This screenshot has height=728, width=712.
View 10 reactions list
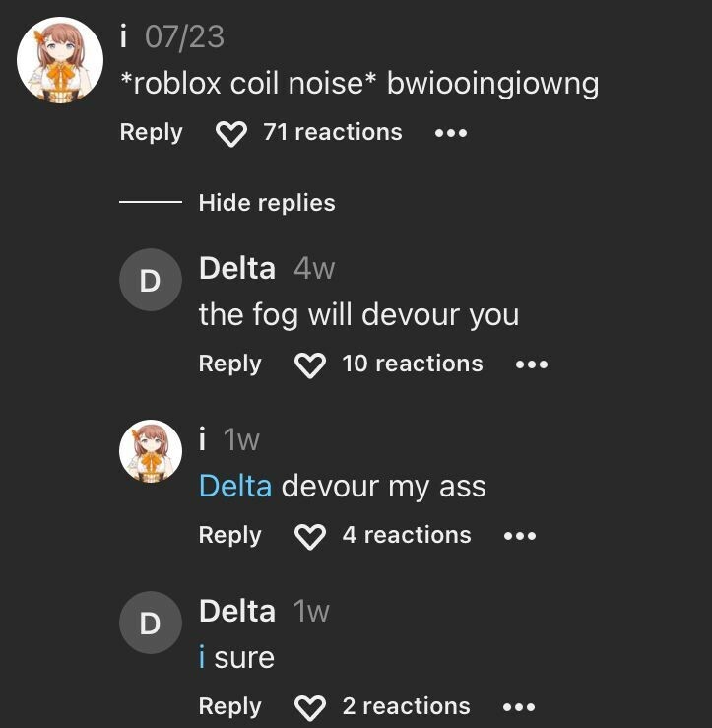coord(413,364)
